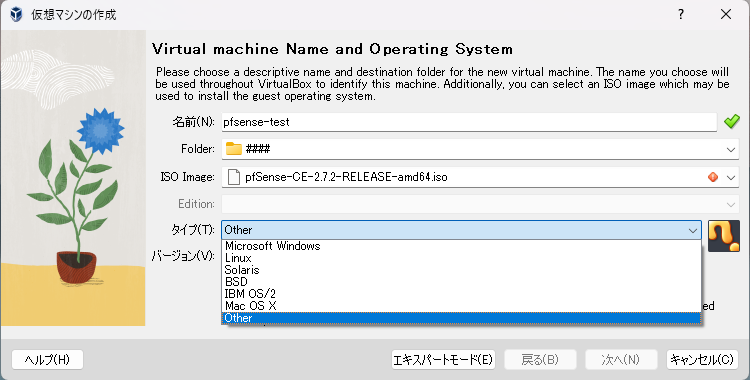Collapse the Type dropdown via its arrow
Image resolution: width=750 pixels, height=380 pixels.
tap(692, 230)
